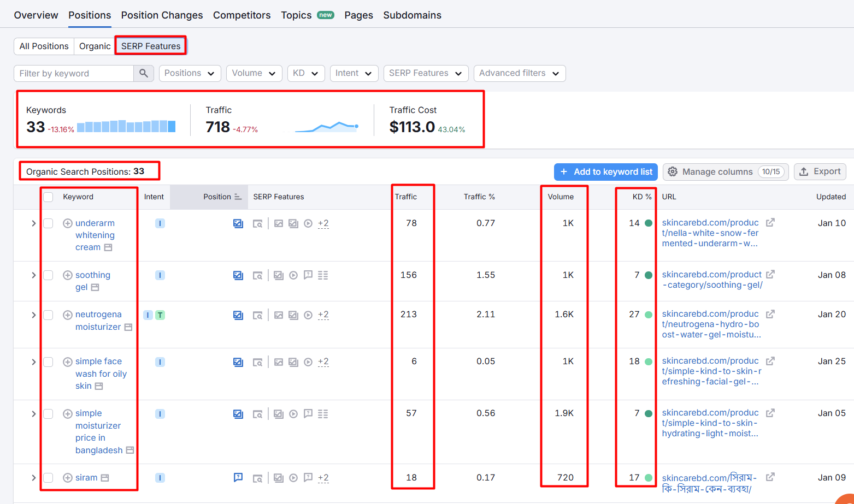Open Advanced filters dropdown

[x=520, y=73]
